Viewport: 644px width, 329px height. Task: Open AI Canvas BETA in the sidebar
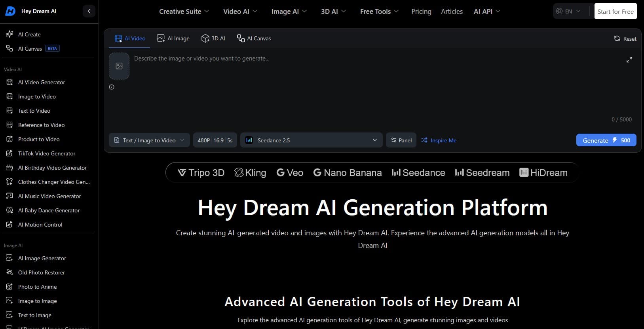click(x=32, y=49)
